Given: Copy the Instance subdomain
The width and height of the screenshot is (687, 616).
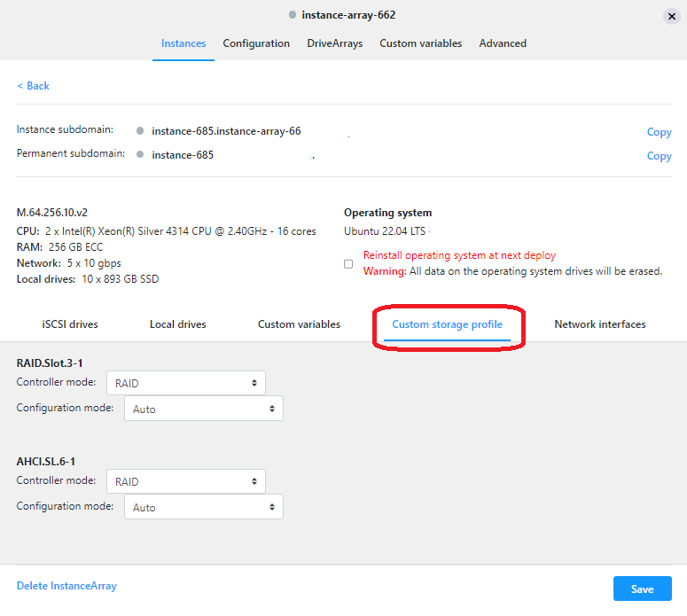Looking at the screenshot, I should click(659, 132).
